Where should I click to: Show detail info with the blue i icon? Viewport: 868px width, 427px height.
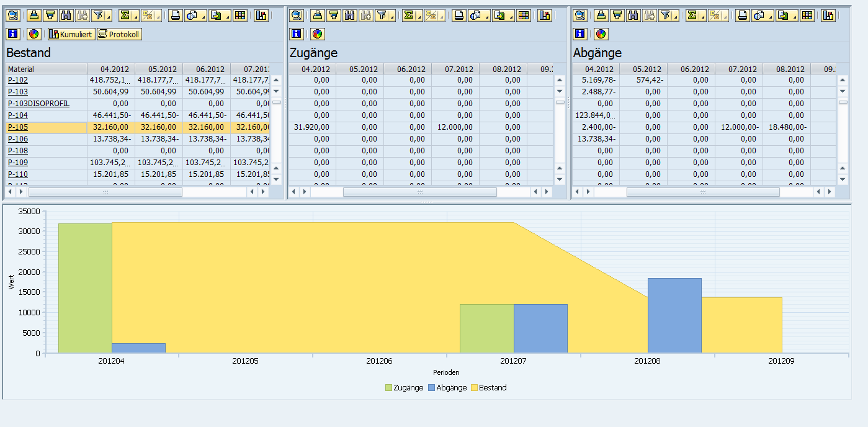tap(12, 34)
